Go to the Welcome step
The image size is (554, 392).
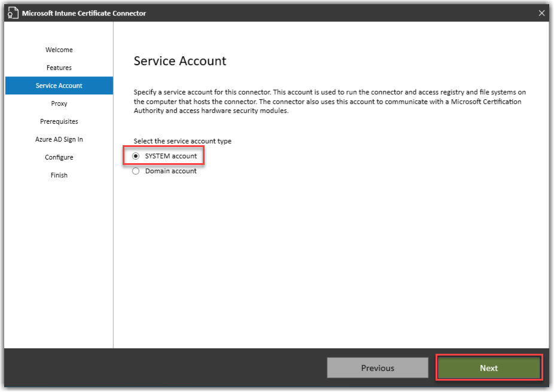pyautogui.click(x=59, y=50)
